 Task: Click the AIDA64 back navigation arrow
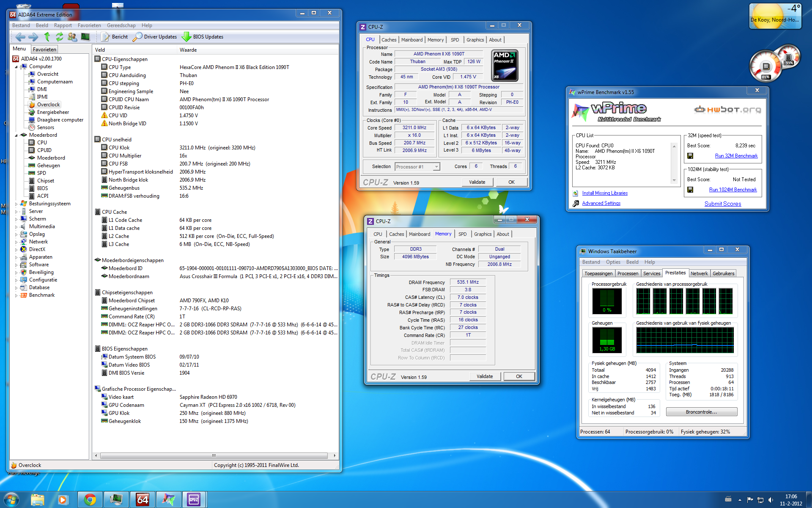(20, 37)
